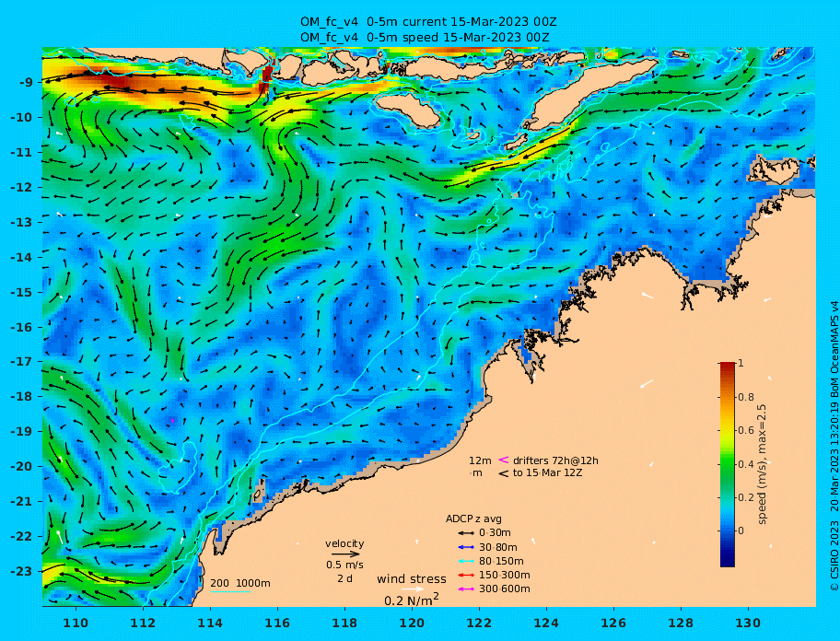
Task: Click colorbar tick label '0.2'
Action: click(746, 497)
